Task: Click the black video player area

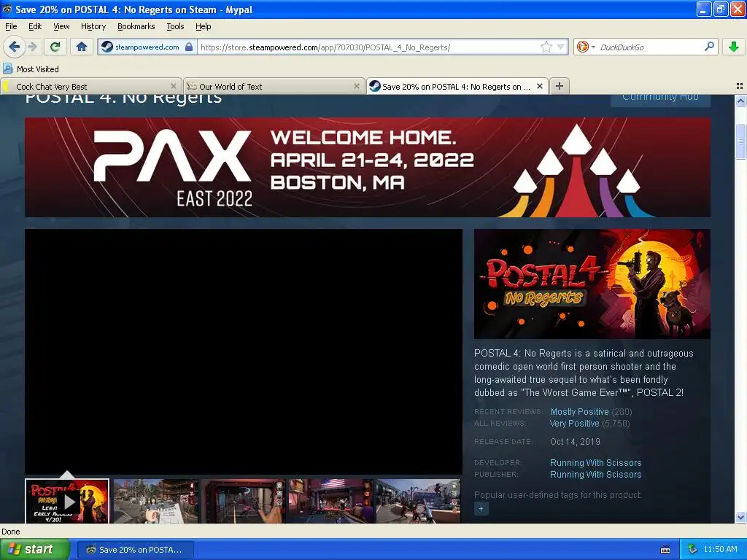Action: [244, 351]
